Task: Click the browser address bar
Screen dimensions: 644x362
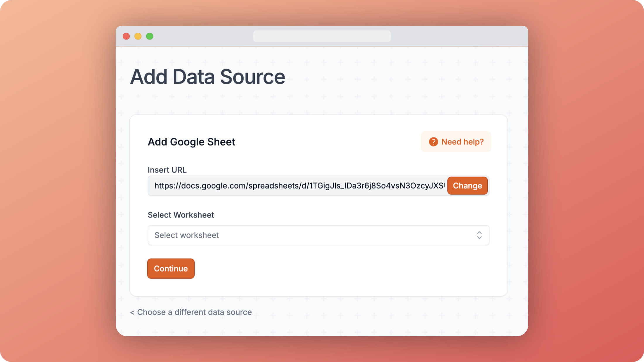Action: point(322,36)
